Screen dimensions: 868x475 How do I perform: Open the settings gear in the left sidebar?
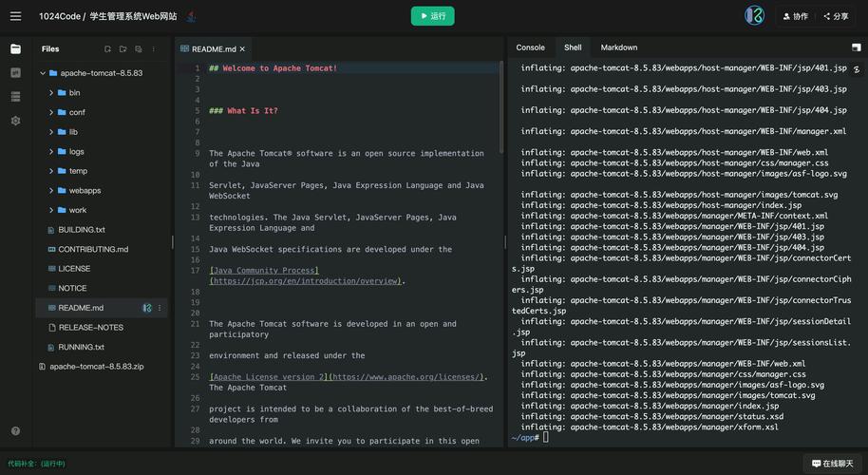click(x=15, y=121)
